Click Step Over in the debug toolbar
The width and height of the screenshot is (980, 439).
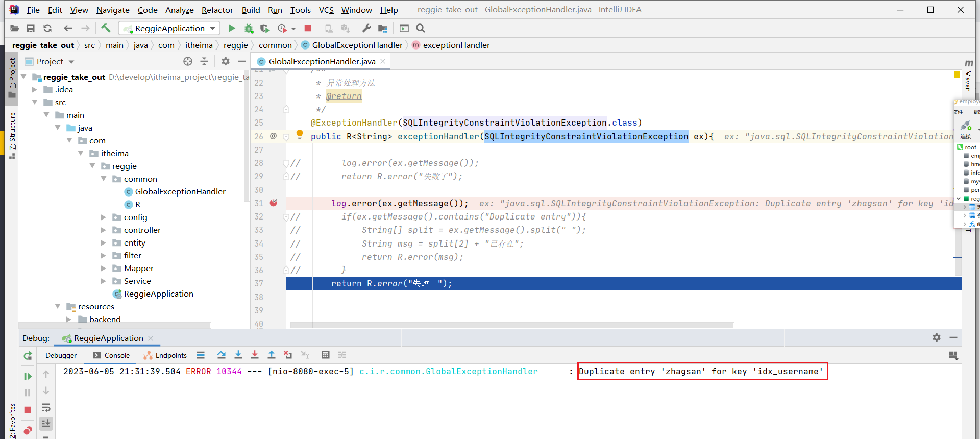221,355
